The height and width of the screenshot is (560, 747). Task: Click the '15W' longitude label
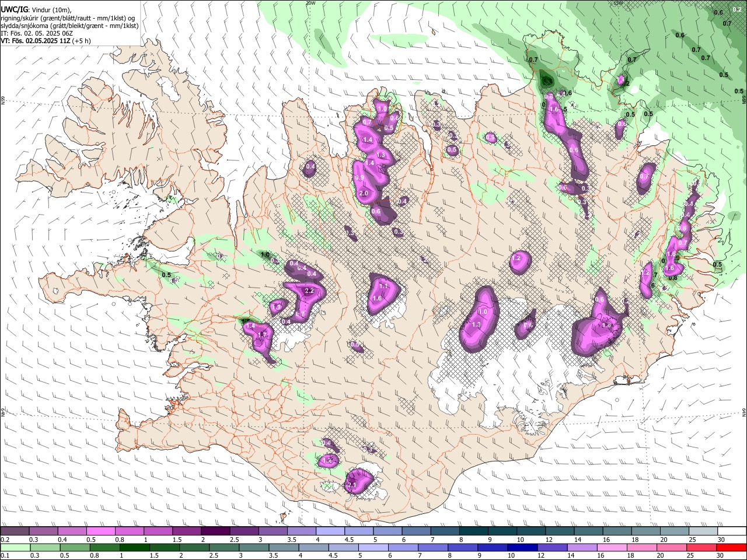[618, 3]
